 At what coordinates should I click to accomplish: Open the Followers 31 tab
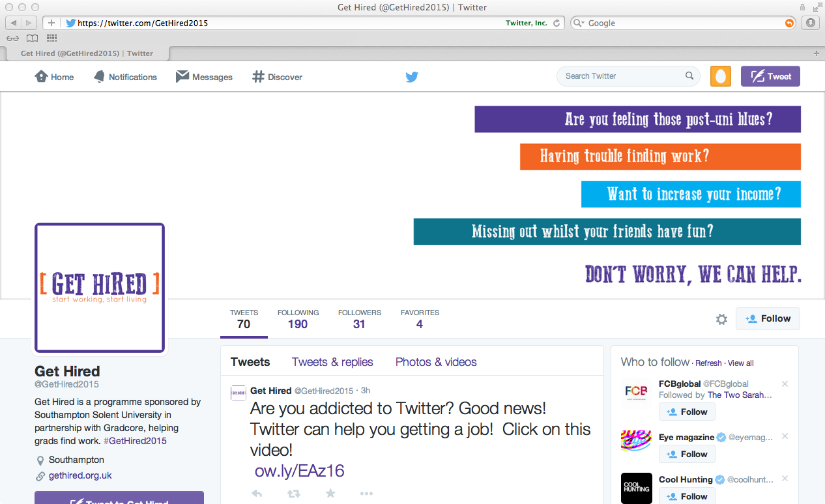359,319
